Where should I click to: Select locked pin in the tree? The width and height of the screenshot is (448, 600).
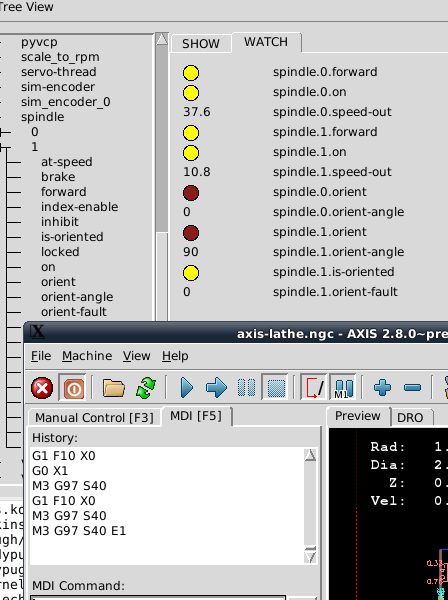[x=60, y=252]
